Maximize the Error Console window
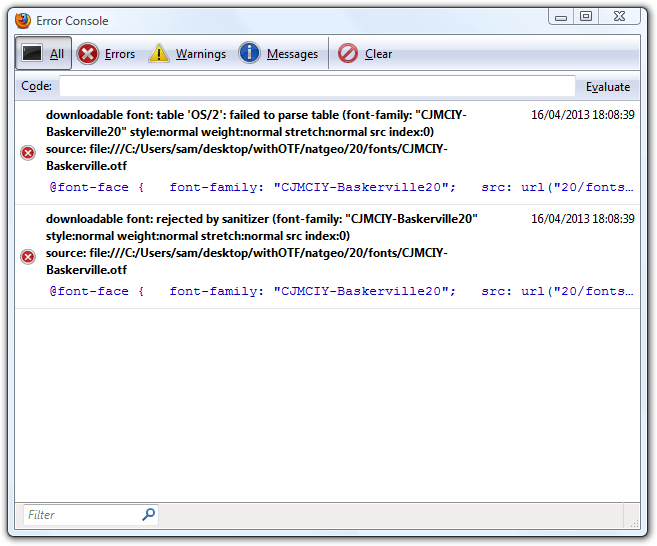 point(586,16)
